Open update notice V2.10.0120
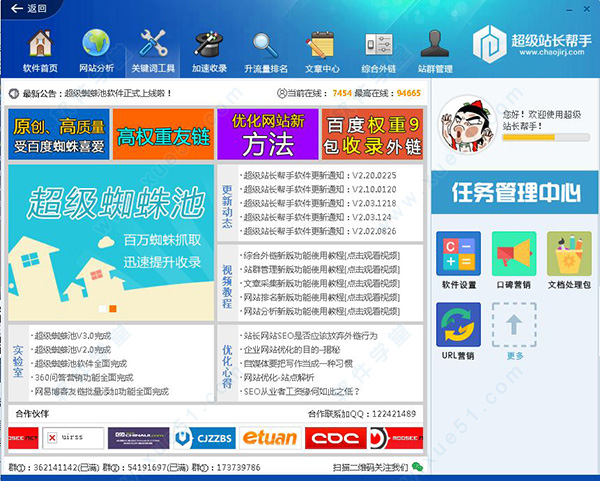The width and height of the screenshot is (600, 481). pos(320,189)
